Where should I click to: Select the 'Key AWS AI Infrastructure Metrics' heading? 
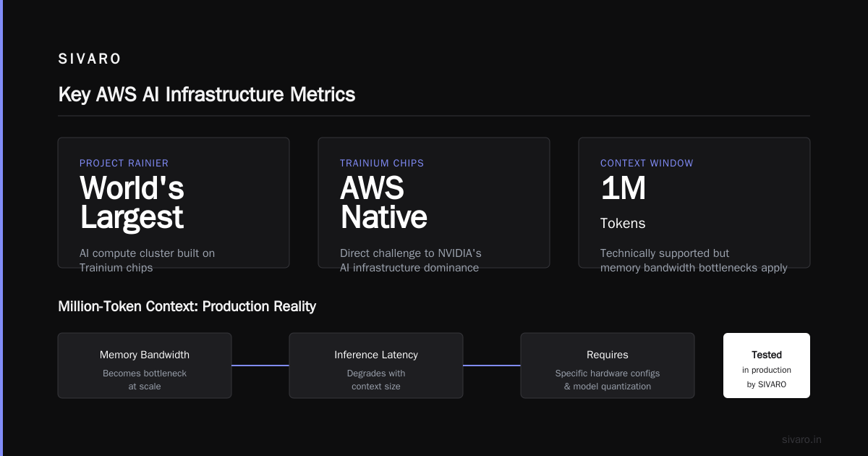207,95
